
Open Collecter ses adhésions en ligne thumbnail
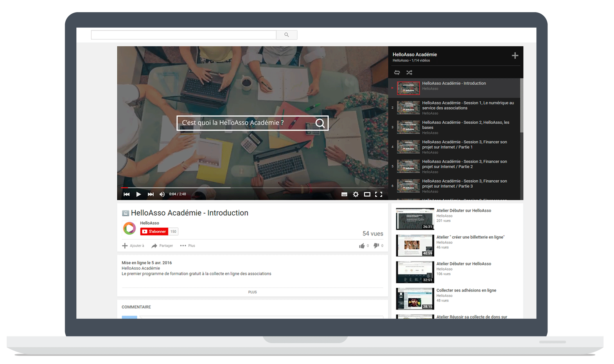tap(415, 299)
